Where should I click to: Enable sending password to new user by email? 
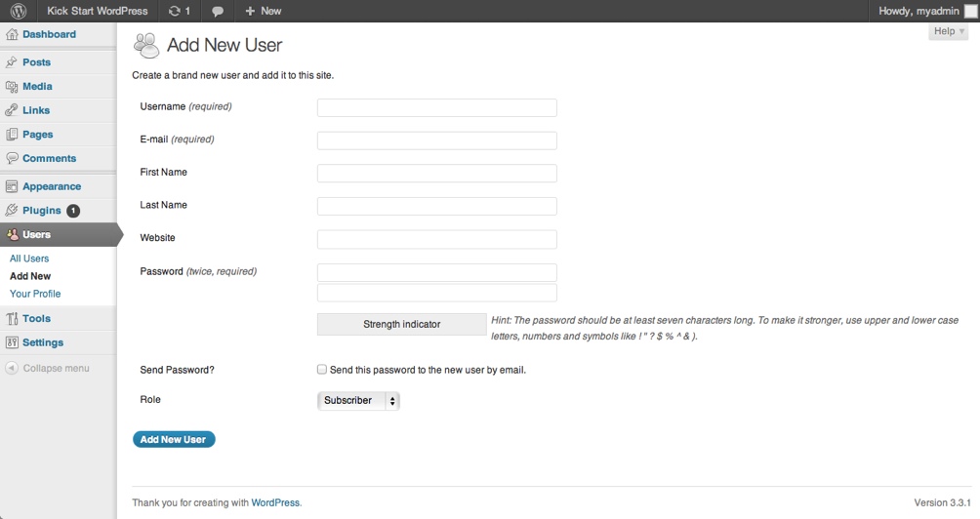tap(322, 370)
